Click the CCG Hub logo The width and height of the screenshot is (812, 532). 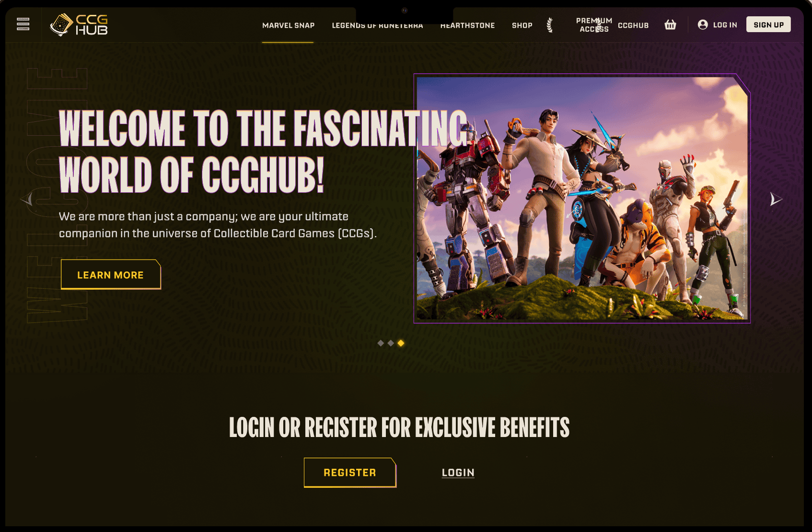click(79, 25)
